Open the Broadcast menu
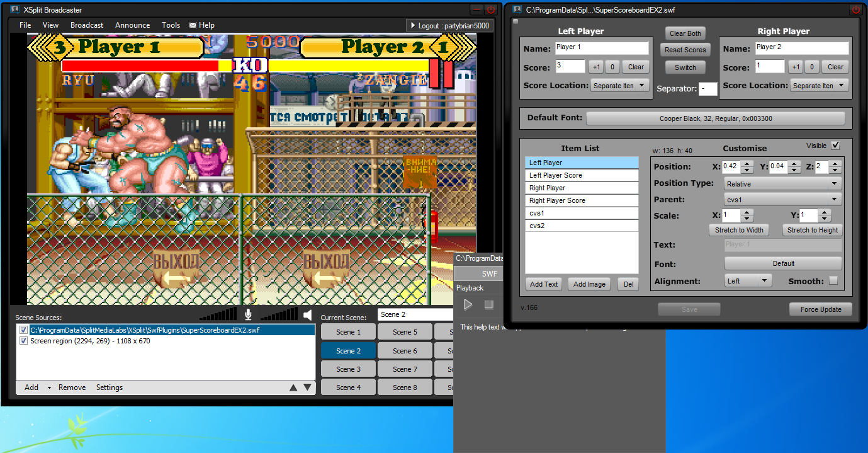 click(x=87, y=25)
